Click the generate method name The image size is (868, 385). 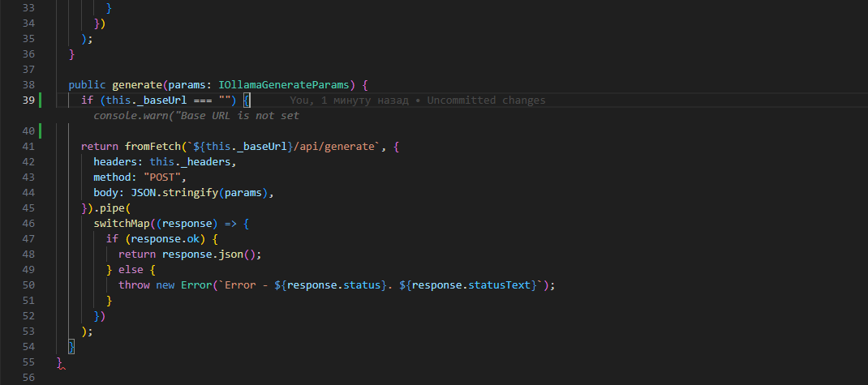(136, 85)
